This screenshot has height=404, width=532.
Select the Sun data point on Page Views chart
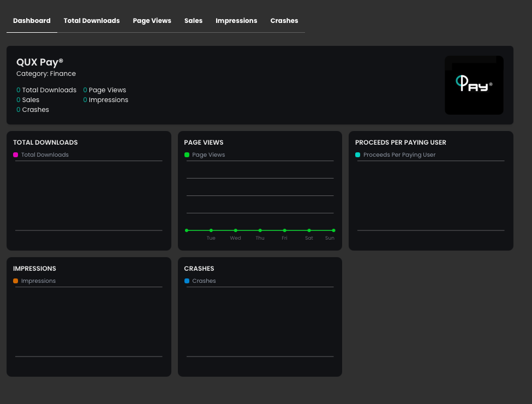pos(333,230)
